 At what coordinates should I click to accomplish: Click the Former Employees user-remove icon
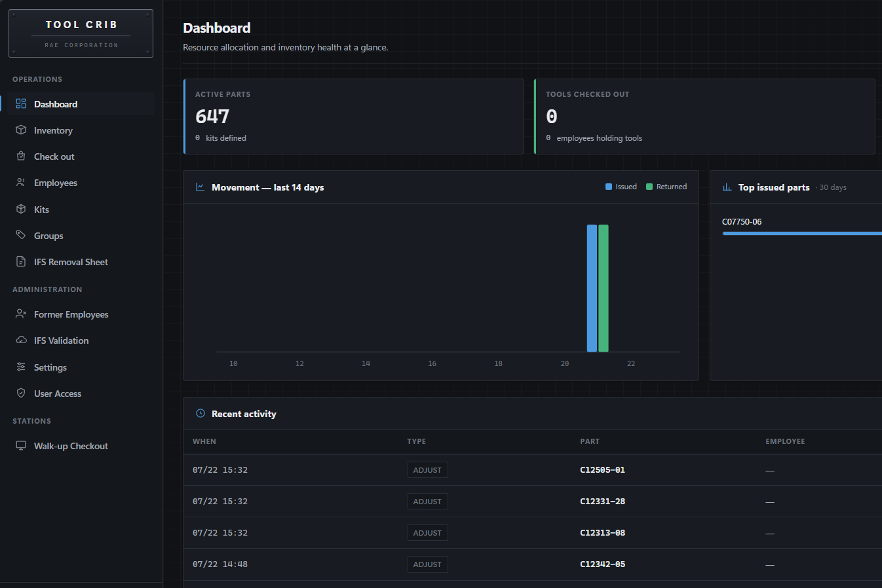coord(21,314)
